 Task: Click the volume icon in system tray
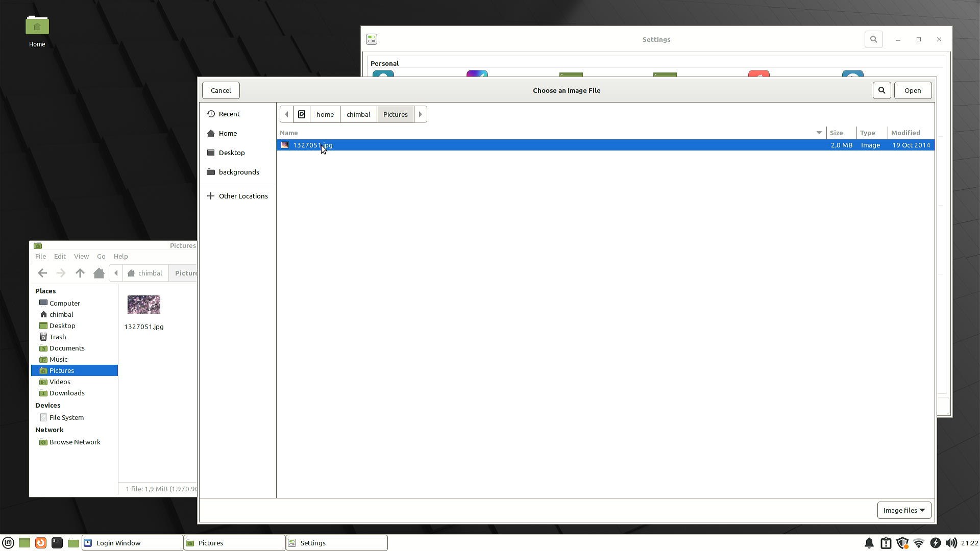click(950, 543)
